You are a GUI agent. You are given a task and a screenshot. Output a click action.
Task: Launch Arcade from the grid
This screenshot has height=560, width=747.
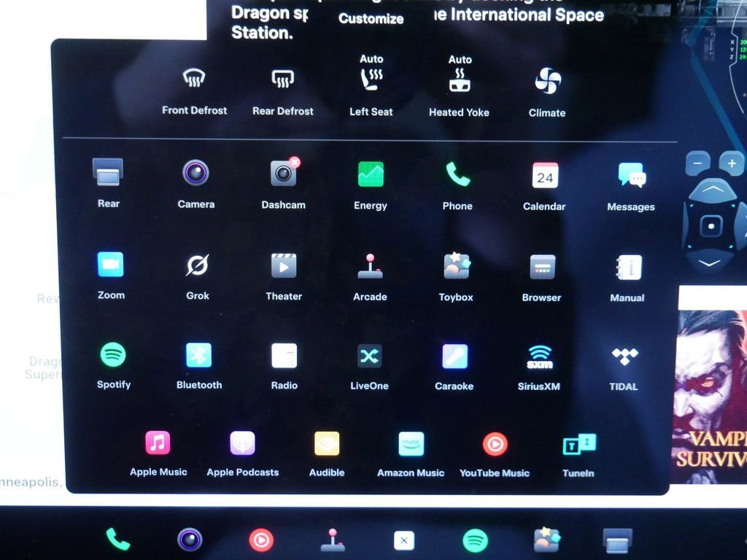(370, 277)
